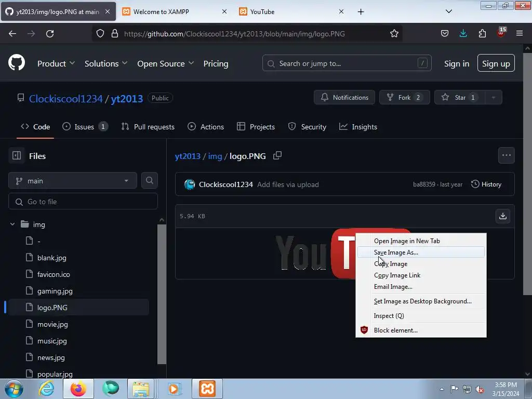Click the Notifications button

coord(344,97)
